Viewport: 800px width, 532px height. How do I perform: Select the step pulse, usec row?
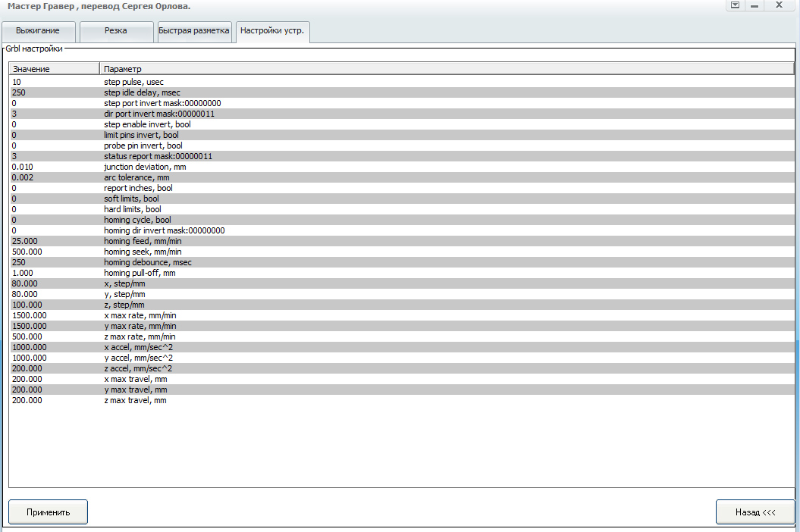pyautogui.click(x=402, y=82)
